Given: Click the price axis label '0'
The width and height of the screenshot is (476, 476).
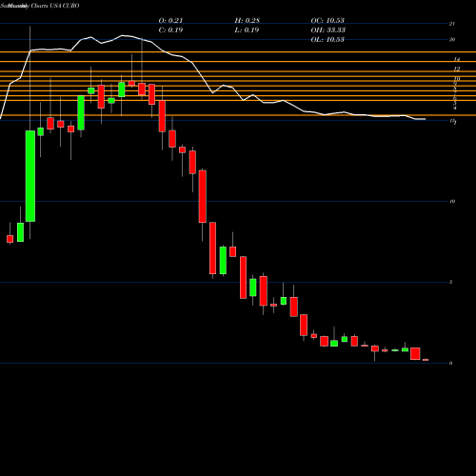Looking at the screenshot, I should 451,364.
